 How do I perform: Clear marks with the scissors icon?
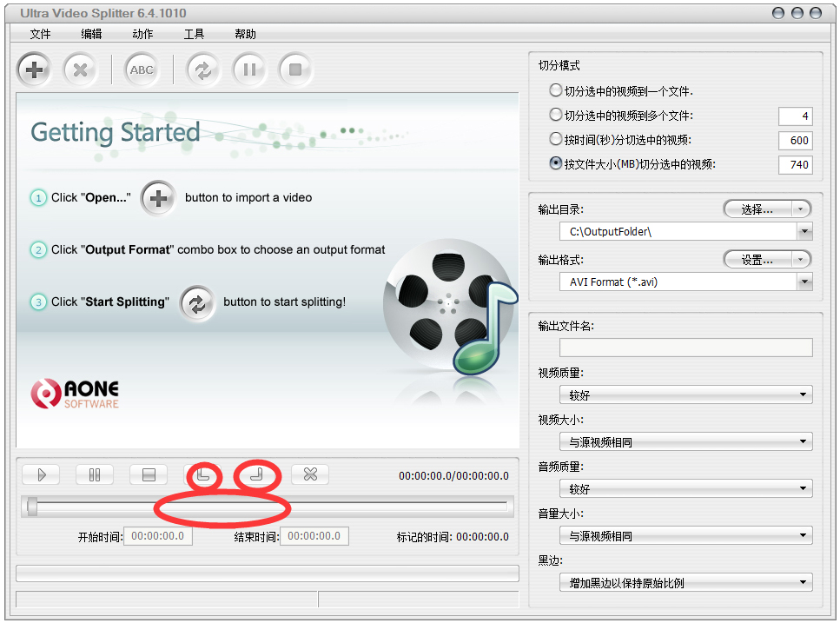(x=310, y=474)
